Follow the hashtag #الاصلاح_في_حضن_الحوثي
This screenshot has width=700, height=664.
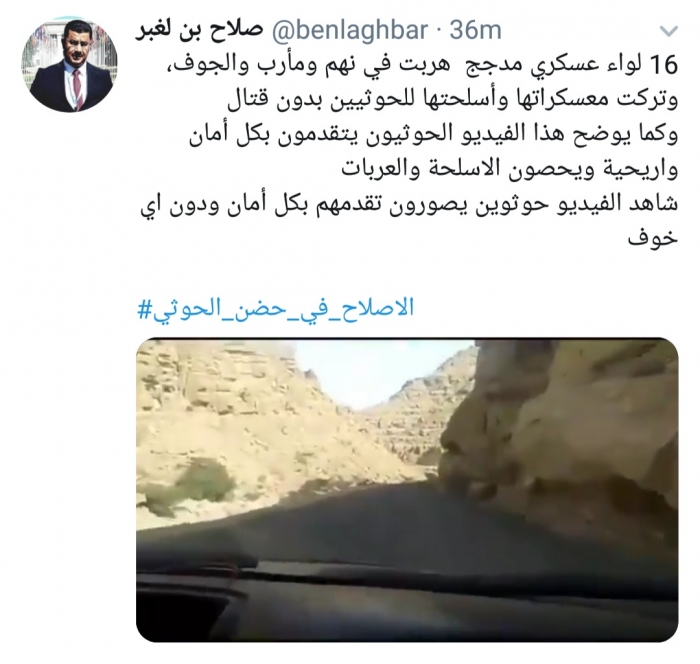point(276,309)
